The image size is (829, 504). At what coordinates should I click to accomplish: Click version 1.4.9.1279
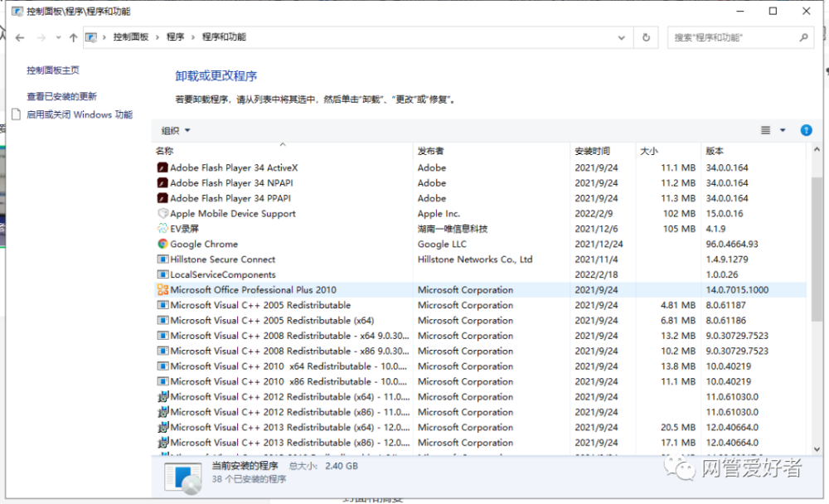(726, 259)
